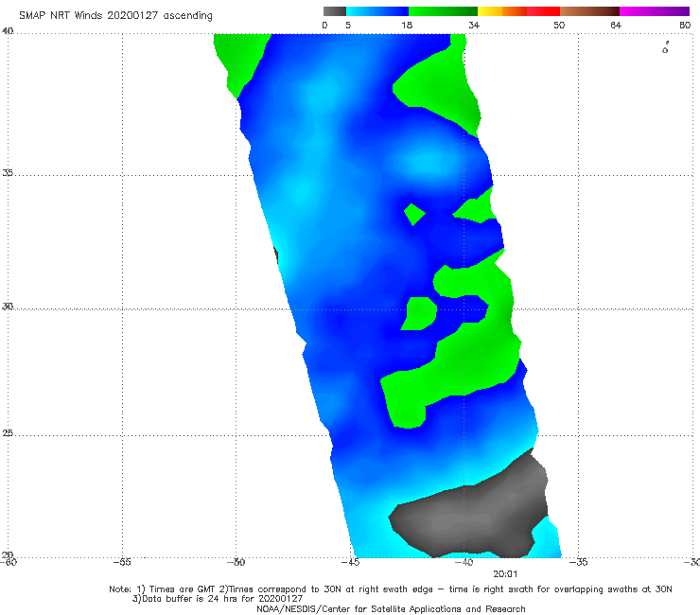Click the gray 0–5 segment of the color bar
700x615 pixels.
335,11
